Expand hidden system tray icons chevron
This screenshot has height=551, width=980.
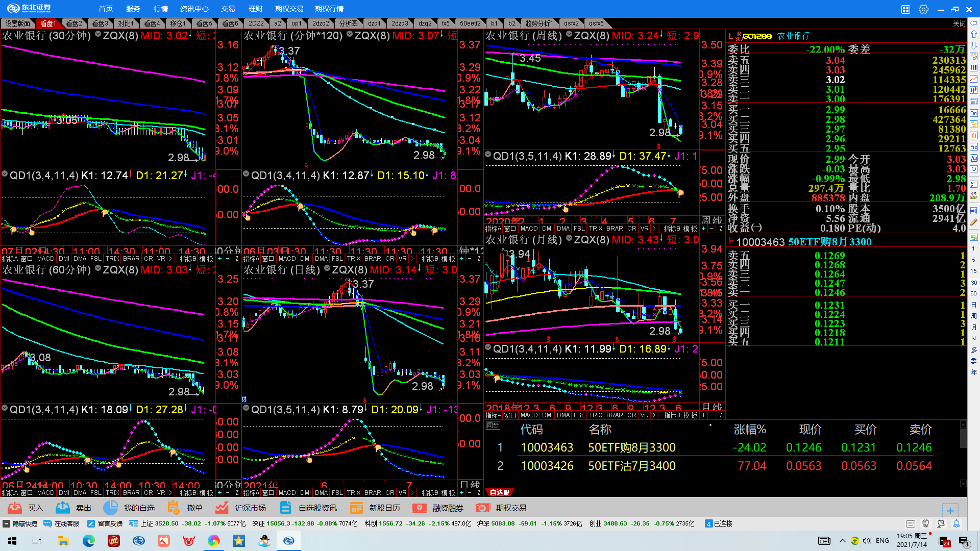(x=842, y=541)
